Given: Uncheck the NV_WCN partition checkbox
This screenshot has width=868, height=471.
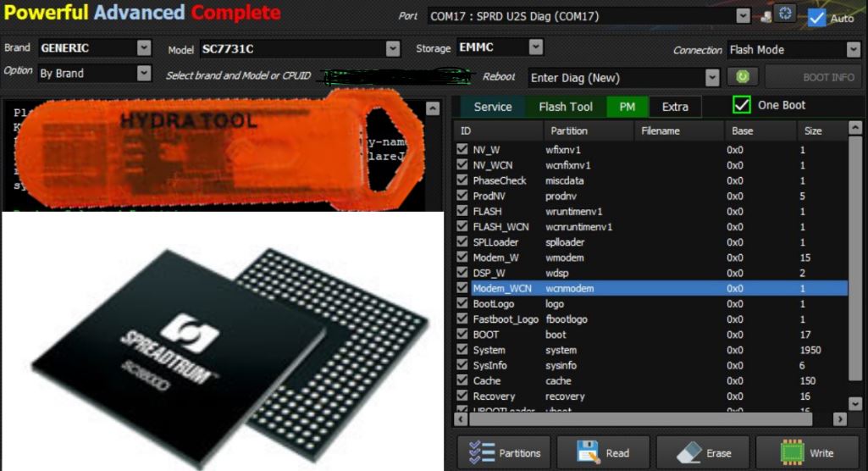Looking at the screenshot, I should [462, 165].
